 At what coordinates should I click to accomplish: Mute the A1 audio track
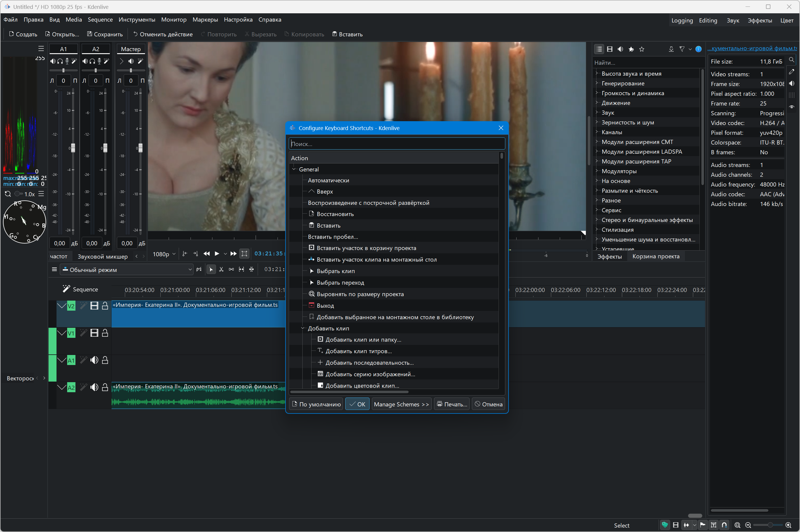(x=94, y=360)
